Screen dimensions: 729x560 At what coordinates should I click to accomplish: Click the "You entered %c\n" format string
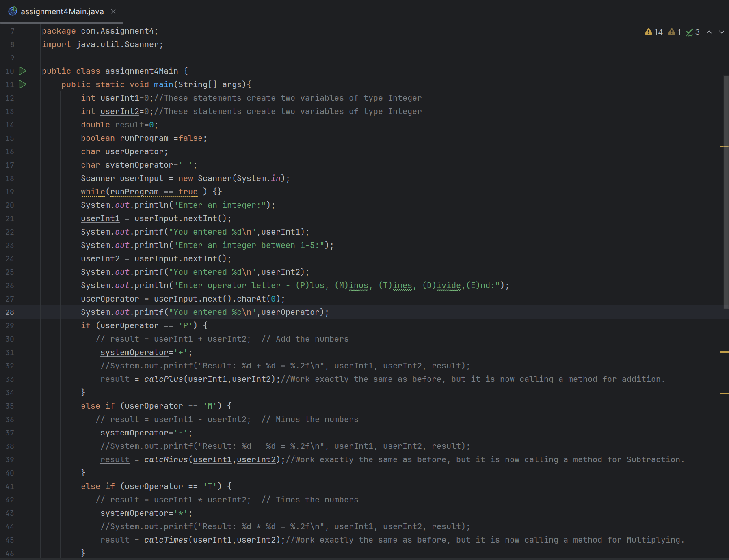click(x=212, y=312)
